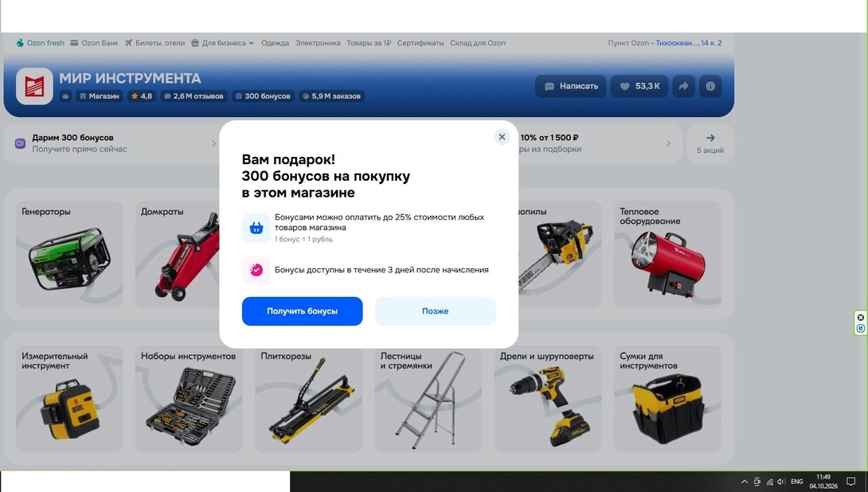868x492 pixels.
Task: Open the Тепловое оборудование category
Action: click(667, 254)
